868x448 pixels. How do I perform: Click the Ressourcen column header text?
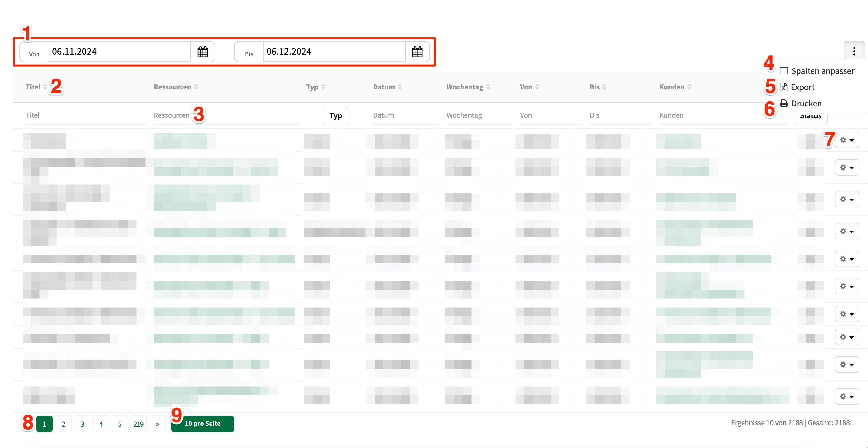click(x=172, y=87)
